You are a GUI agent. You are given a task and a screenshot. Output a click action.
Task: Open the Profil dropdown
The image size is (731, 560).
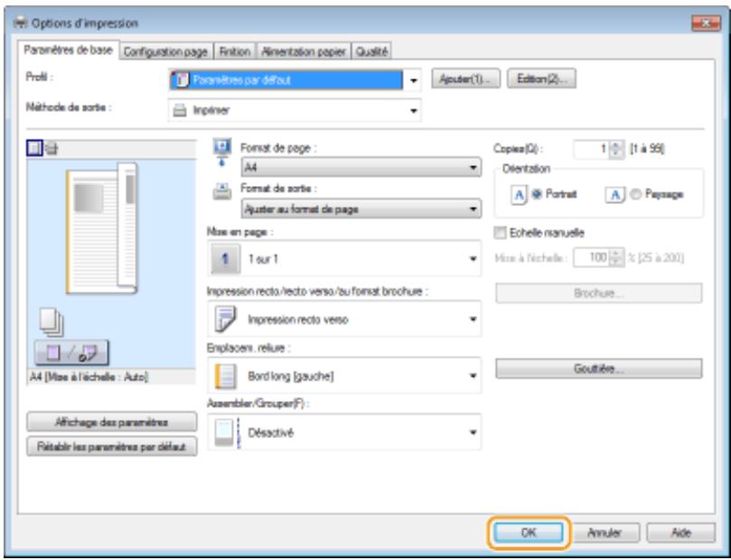click(x=295, y=80)
